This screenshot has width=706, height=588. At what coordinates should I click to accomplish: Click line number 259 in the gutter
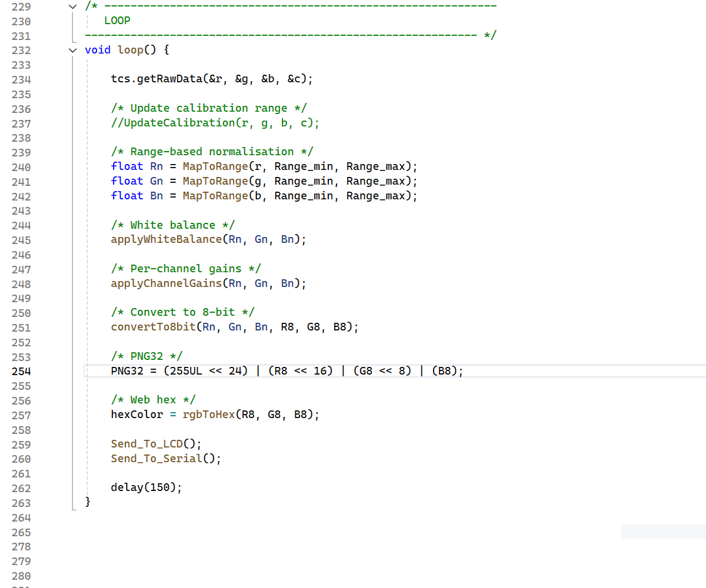(x=21, y=445)
